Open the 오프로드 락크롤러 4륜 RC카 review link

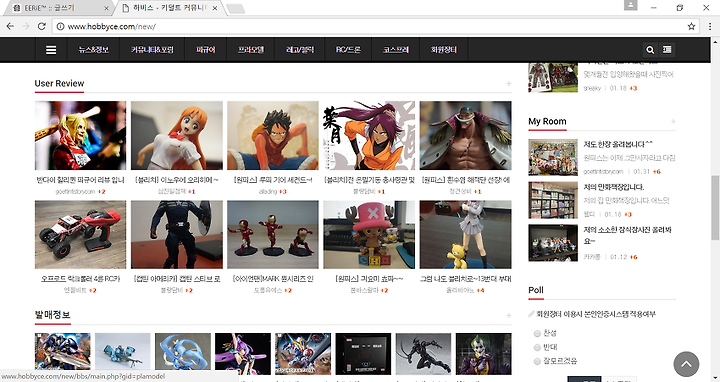pyautogui.click(x=80, y=279)
